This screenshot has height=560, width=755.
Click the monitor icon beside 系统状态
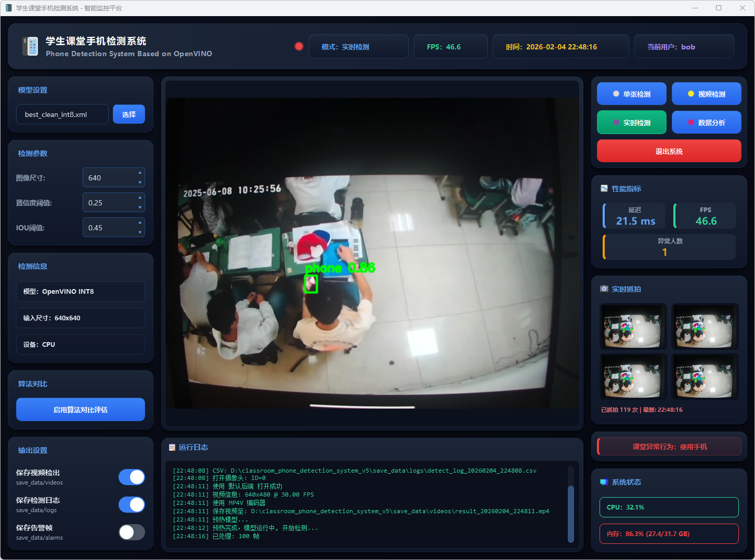click(604, 482)
